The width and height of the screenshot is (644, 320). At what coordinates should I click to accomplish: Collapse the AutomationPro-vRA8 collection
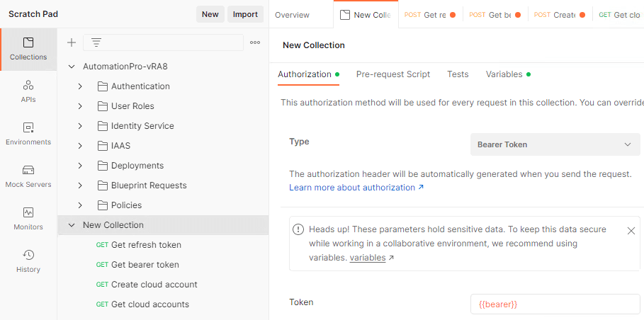point(71,67)
